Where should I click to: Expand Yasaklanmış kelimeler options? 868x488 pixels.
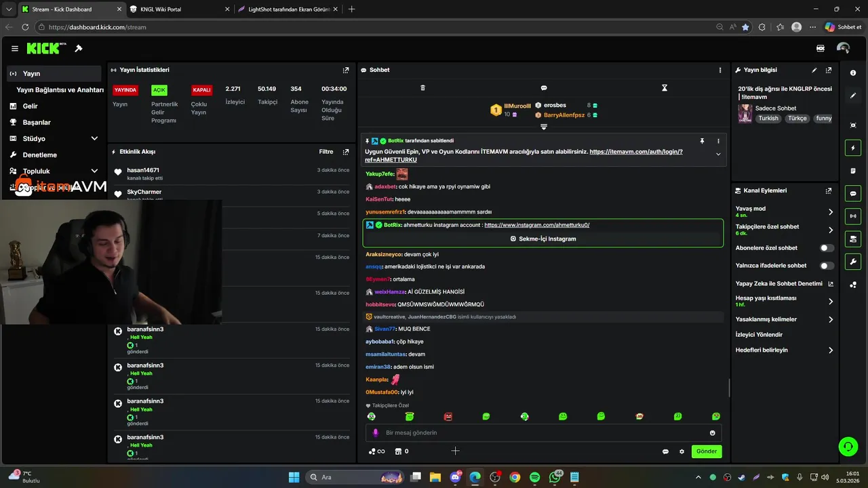(831, 319)
